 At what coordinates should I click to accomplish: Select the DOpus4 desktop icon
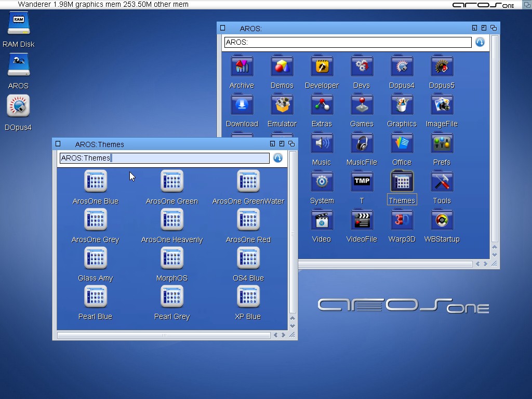pyautogui.click(x=18, y=107)
